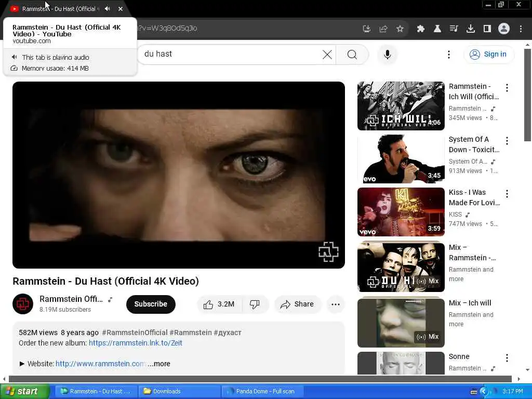This screenshot has height=399, width=532.
Task: Open the www.rammstein.com website link
Action: (100, 364)
